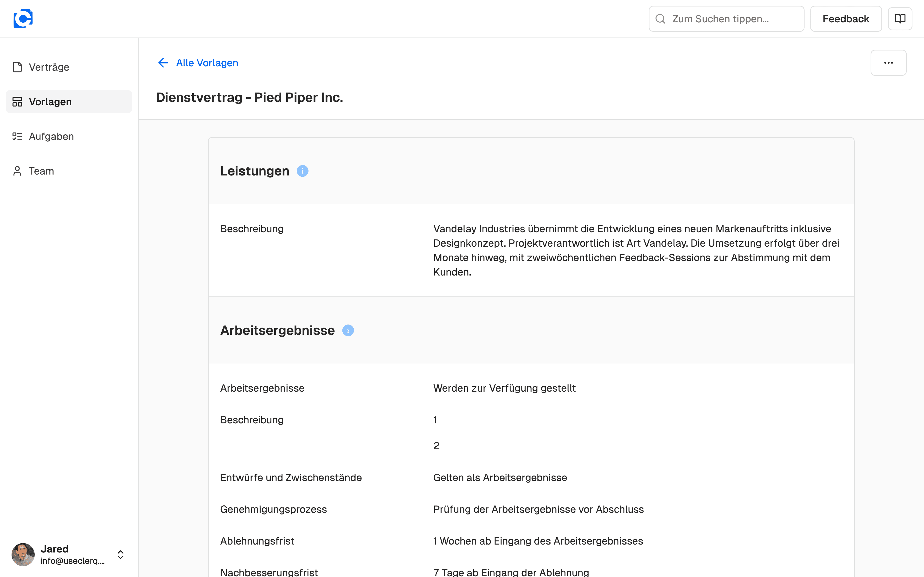Show the info hint next to Arbeitsergebnisse
Image resolution: width=924 pixels, height=577 pixels.
(348, 330)
